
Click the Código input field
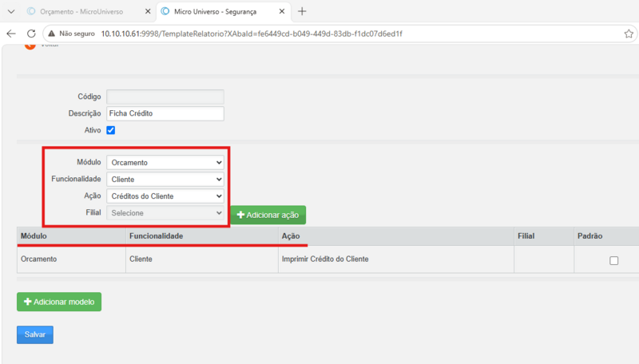165,97
